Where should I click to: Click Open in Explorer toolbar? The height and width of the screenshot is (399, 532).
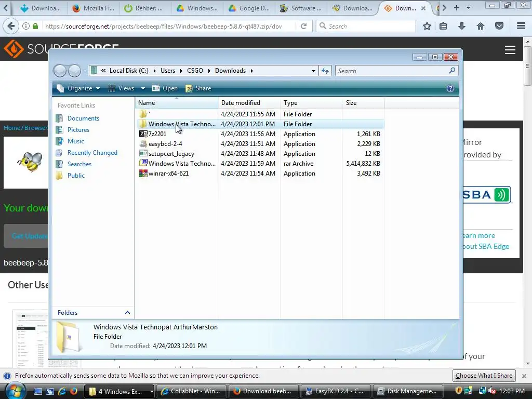[165, 88]
